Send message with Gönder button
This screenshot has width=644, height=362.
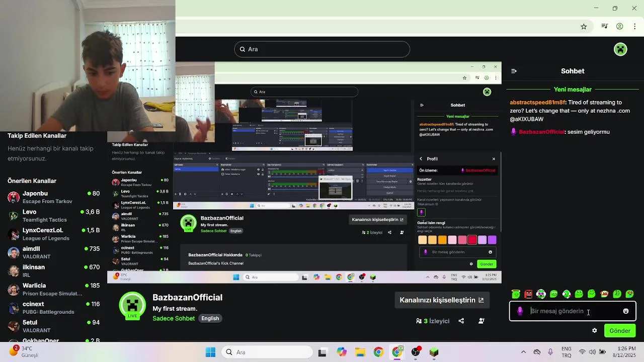pyautogui.click(x=620, y=331)
